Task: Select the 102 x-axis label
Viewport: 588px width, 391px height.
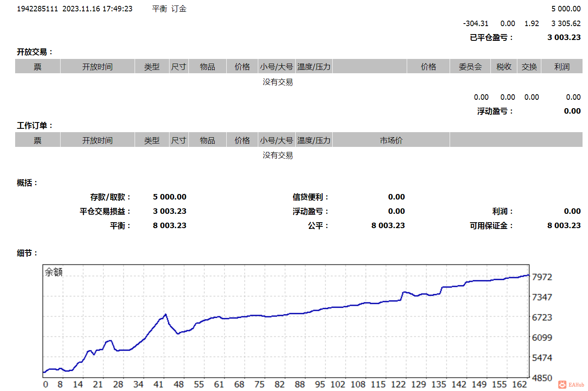Action: pos(338,384)
